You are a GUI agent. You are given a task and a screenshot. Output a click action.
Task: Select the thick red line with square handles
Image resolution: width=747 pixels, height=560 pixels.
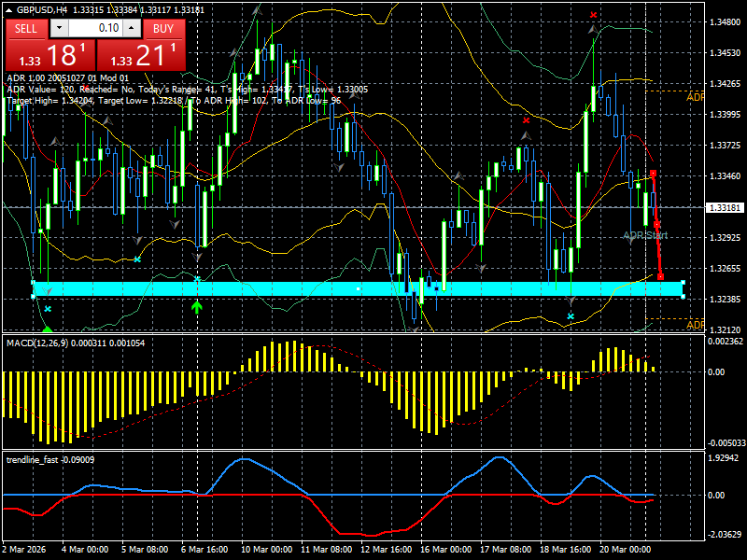point(656,225)
